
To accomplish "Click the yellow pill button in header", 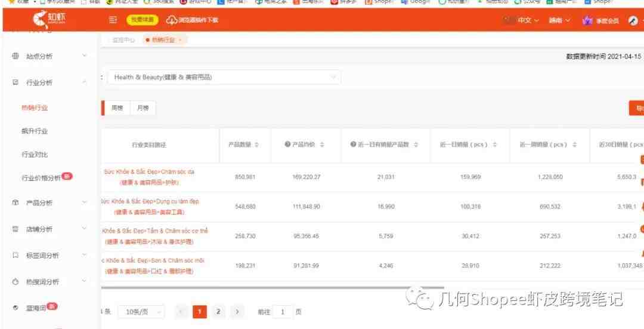I will 142,20.
